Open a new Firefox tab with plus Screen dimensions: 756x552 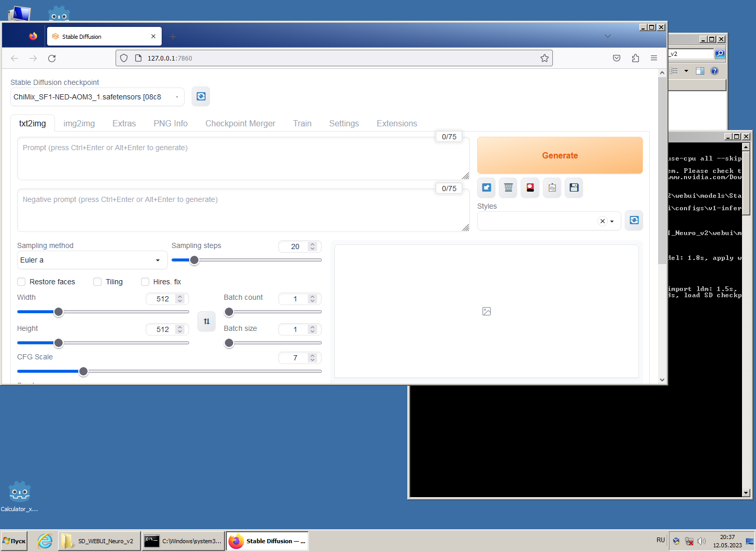click(x=173, y=36)
